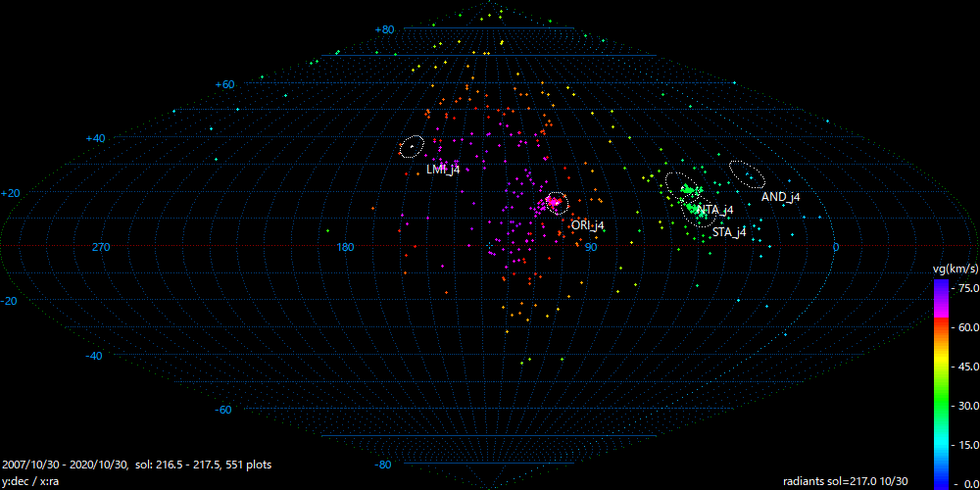Click the vg(km/s) color scale title
This screenshot has width=980, height=490.
(954, 269)
